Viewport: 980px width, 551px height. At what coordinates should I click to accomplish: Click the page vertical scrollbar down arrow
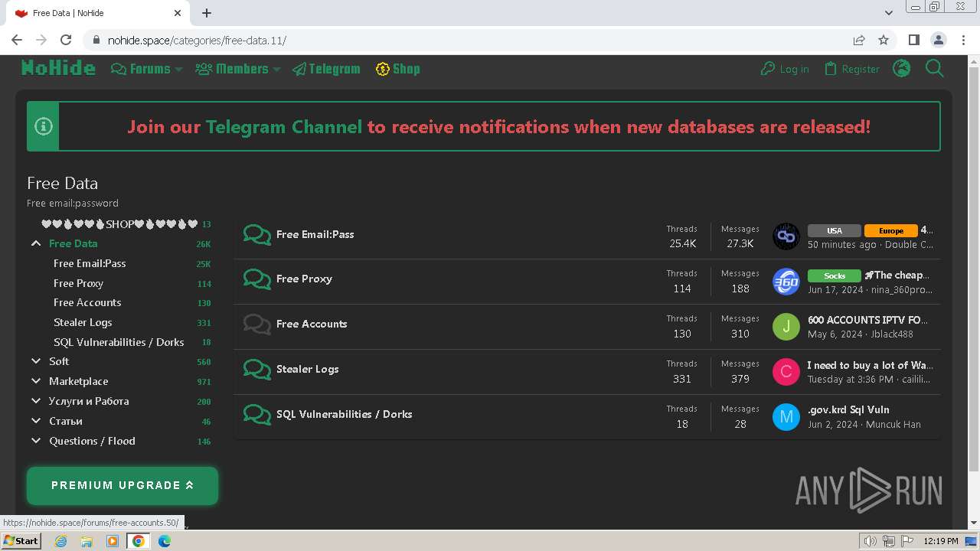point(974,523)
